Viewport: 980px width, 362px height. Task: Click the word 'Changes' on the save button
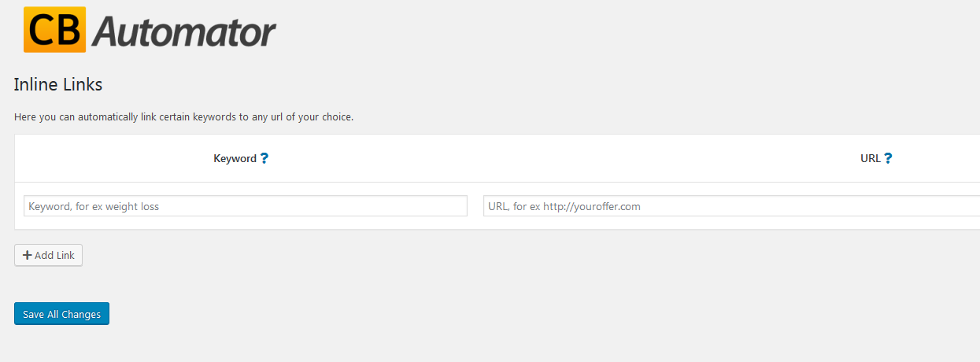click(x=81, y=315)
